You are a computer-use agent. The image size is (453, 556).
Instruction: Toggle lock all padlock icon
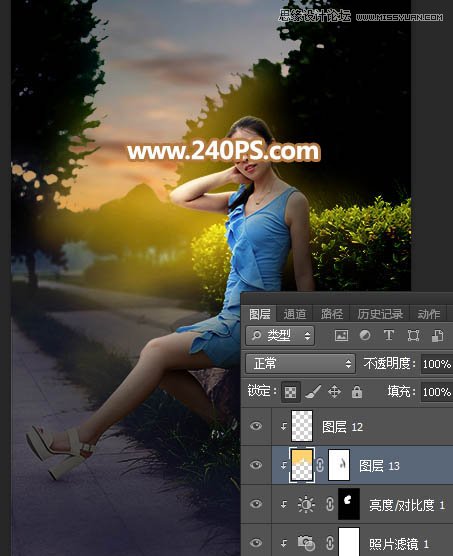coord(357,392)
